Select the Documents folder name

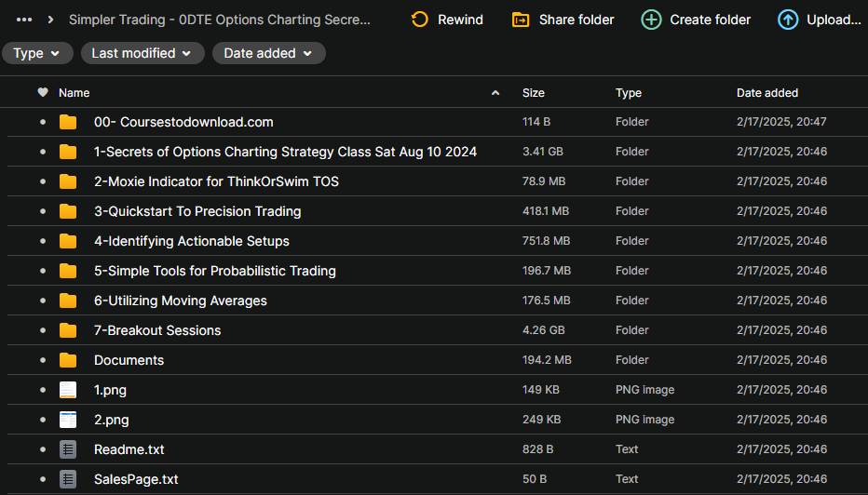129,361
